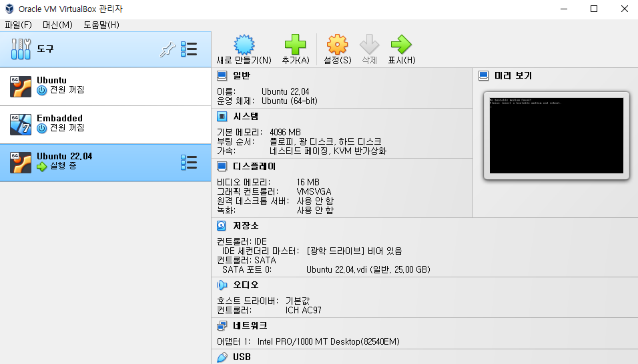Image resolution: width=638 pixels, height=364 pixels.
Task: Open the 시스템 section heading link
Action: (246, 117)
